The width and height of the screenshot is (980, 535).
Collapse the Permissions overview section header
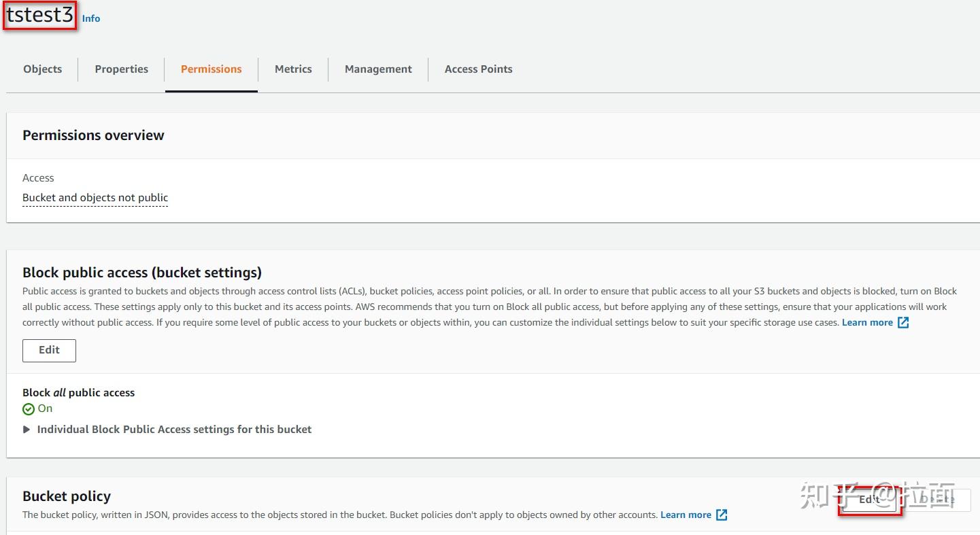93,135
